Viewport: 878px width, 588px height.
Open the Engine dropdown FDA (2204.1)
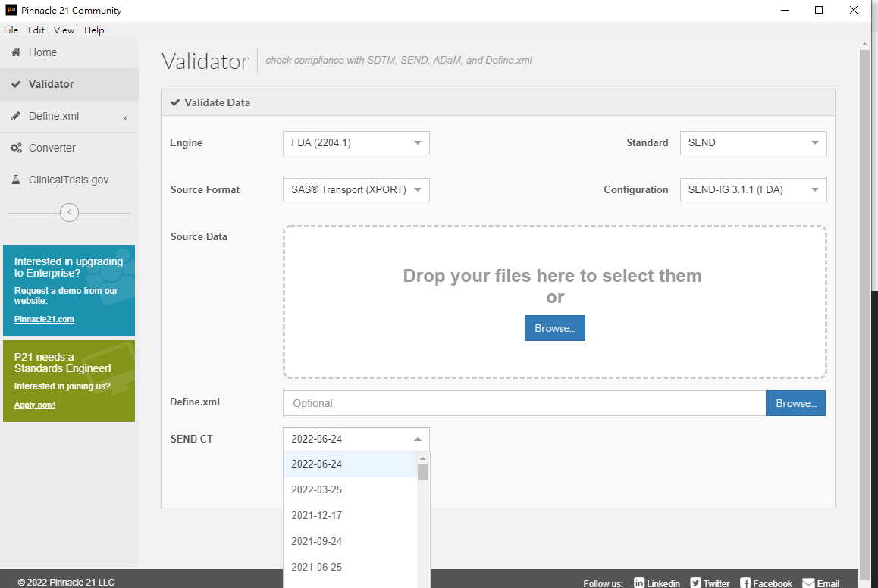pyautogui.click(x=356, y=143)
